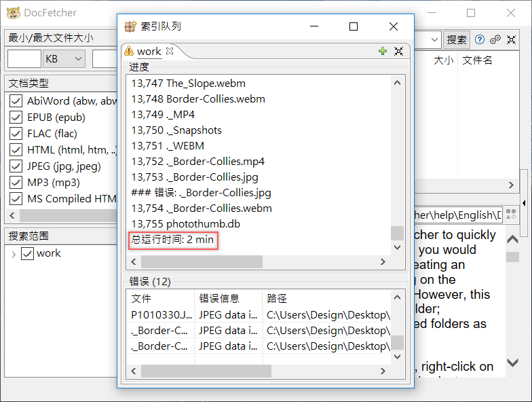
Task: Click the minimum file size input field
Action: [x=24, y=58]
